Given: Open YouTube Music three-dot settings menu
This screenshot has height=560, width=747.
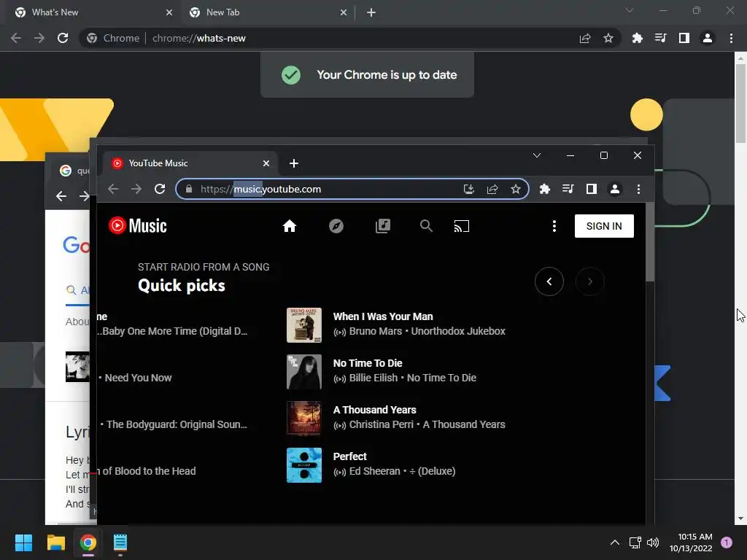Looking at the screenshot, I should click(x=554, y=226).
